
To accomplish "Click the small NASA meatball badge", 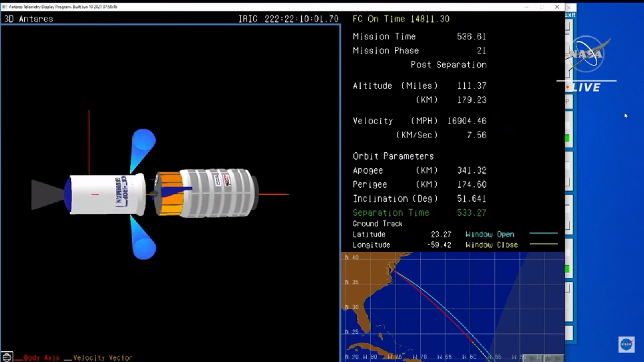I will point(626,344).
